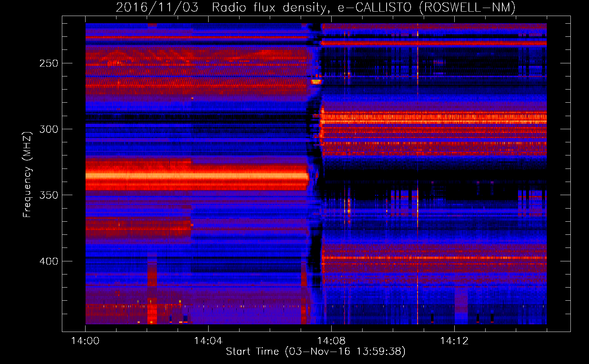This screenshot has height=364, width=589.
Task: Click the 400 frequency tick label
Action: pyautogui.click(x=49, y=261)
